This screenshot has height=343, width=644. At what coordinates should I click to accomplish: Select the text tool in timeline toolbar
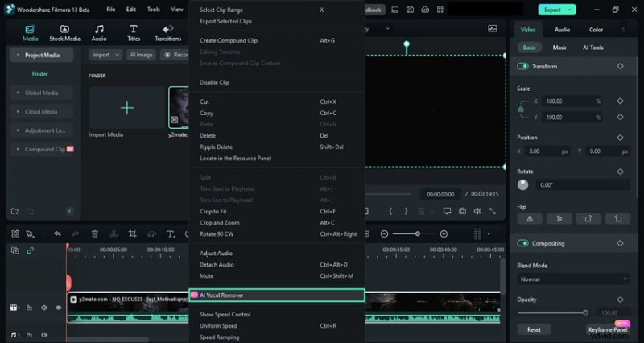(x=171, y=233)
